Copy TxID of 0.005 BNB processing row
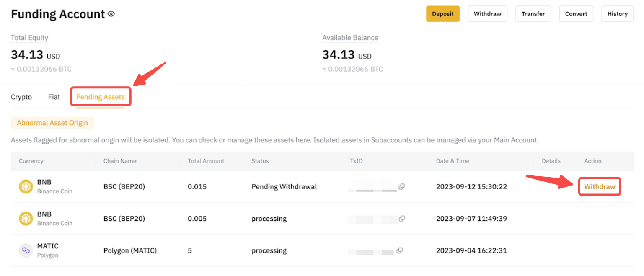Image resolution: width=644 pixels, height=276 pixels. [x=401, y=219]
